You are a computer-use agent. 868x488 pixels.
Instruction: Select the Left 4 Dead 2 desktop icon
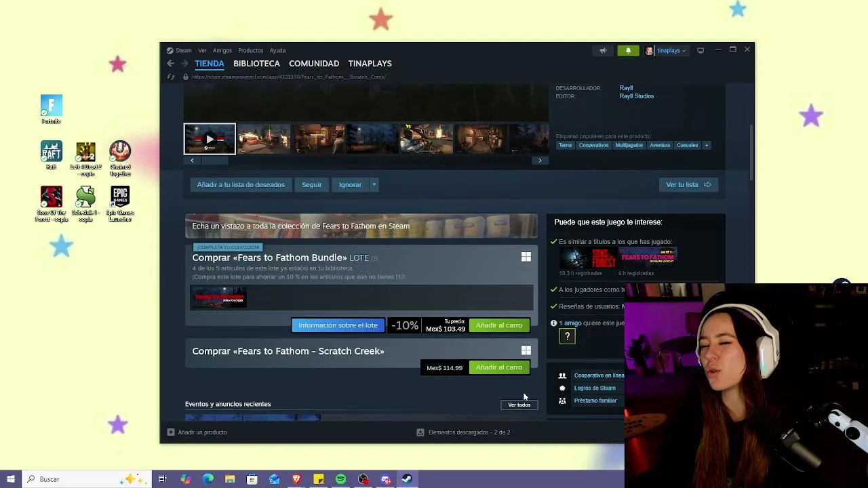point(85,159)
